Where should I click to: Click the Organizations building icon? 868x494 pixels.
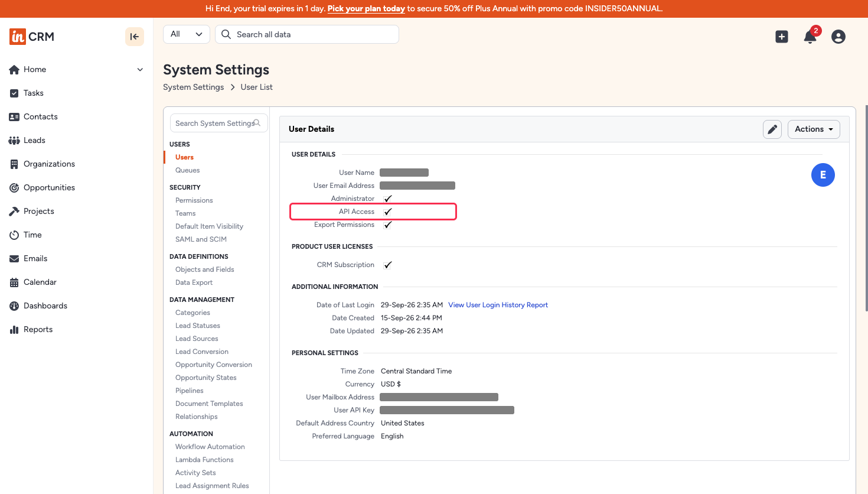coord(14,164)
